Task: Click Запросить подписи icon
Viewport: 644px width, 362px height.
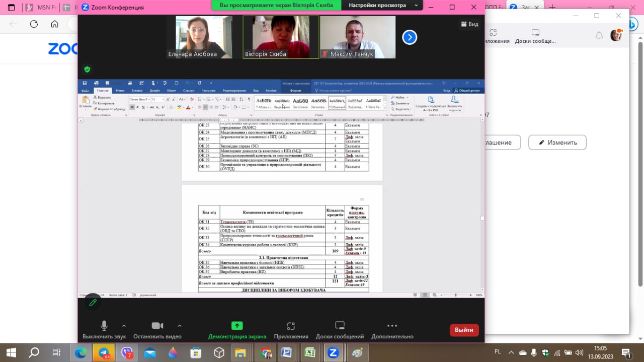Action: click(x=455, y=103)
